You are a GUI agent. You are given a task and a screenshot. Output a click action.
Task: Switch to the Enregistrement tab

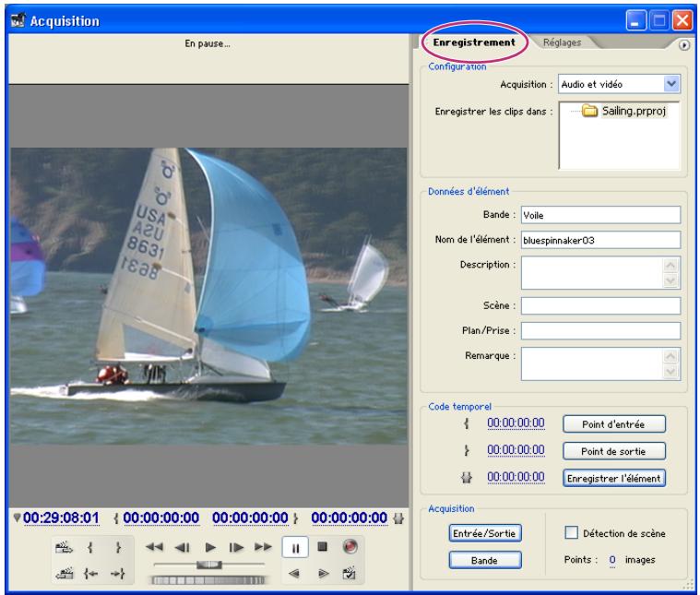click(x=474, y=42)
